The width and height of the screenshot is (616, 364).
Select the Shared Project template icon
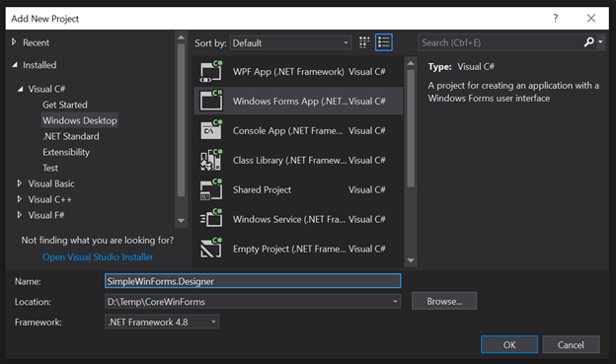pos(211,189)
